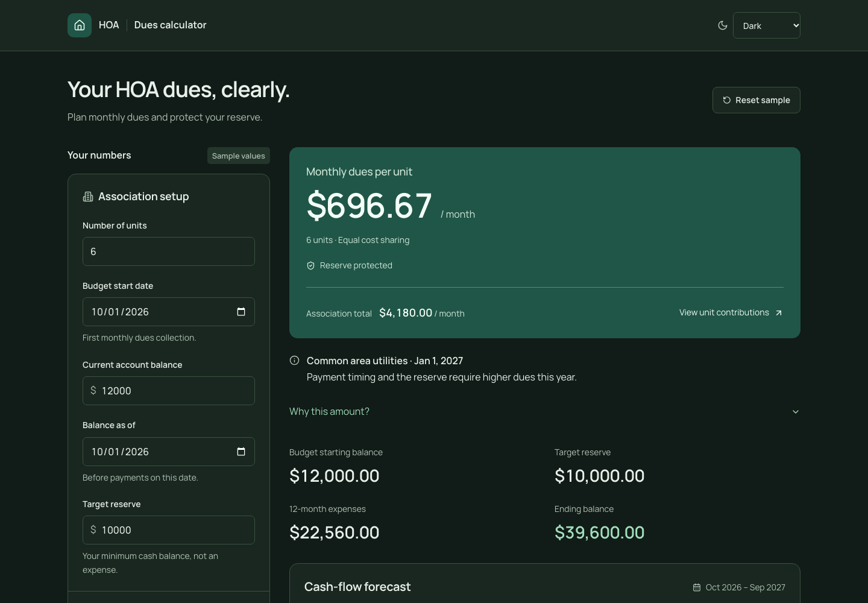Click the moon theme icon
The width and height of the screenshot is (868, 603).
pyautogui.click(x=723, y=25)
